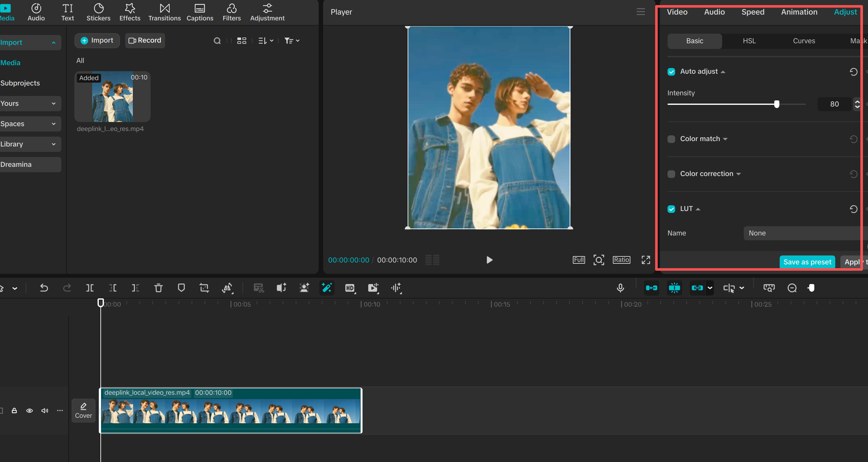Open the magic Auto enhance tool
This screenshot has width=868, height=462.
click(x=326, y=288)
